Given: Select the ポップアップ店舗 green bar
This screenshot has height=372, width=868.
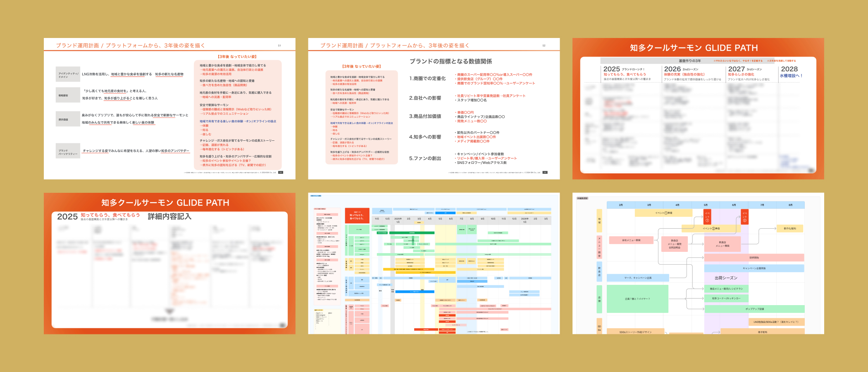Looking at the screenshot, I should click(755, 309).
